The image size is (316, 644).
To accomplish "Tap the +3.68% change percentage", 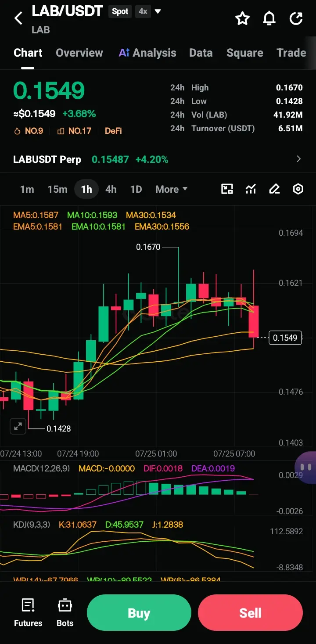I will coord(79,114).
